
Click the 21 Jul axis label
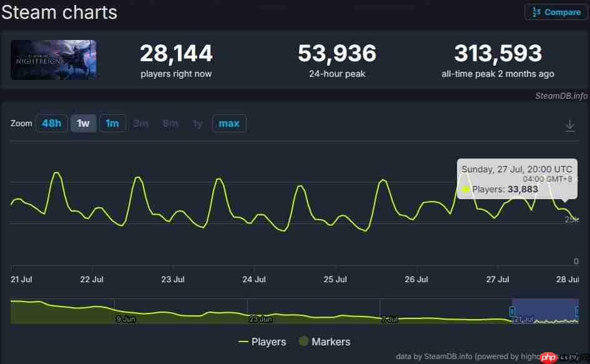click(x=21, y=279)
